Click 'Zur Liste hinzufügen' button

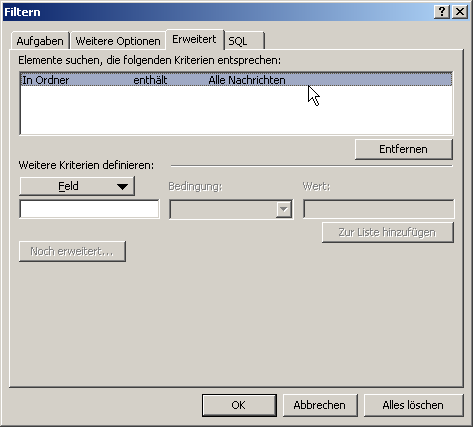click(388, 232)
